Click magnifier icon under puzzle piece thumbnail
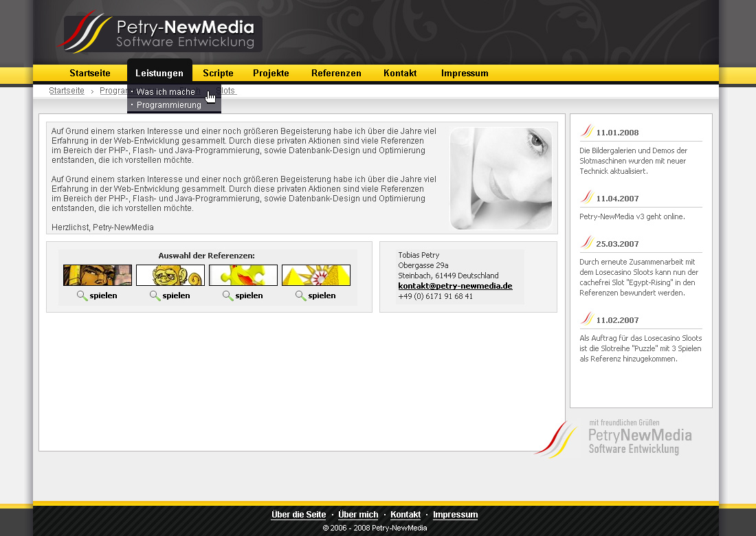The image size is (756, 536). [227, 295]
